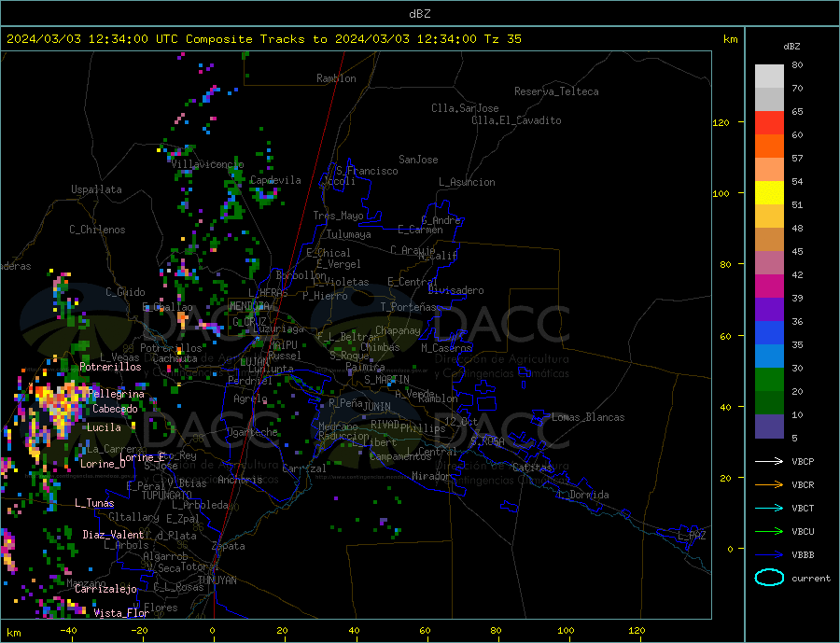Click the 'JUNIN' map label
This screenshot has height=643, width=840.
click(377, 407)
